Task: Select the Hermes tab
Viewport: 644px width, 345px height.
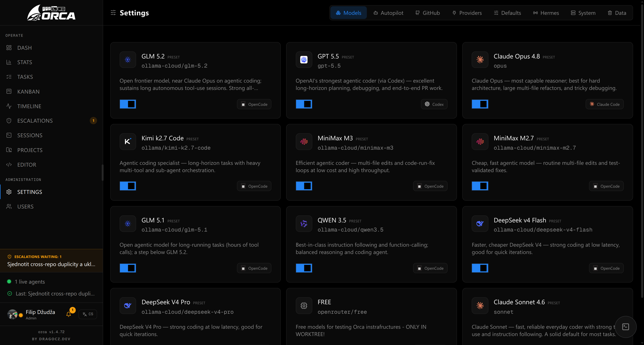Action: coord(546,13)
